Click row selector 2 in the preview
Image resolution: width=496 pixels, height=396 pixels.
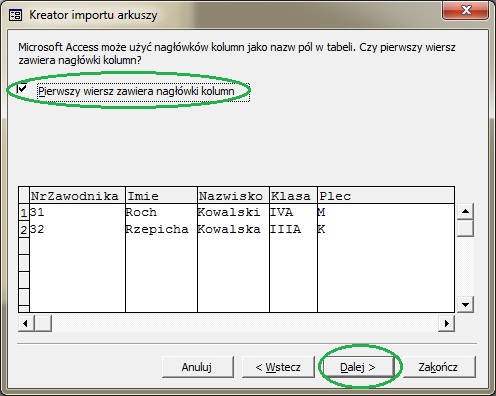[24, 229]
